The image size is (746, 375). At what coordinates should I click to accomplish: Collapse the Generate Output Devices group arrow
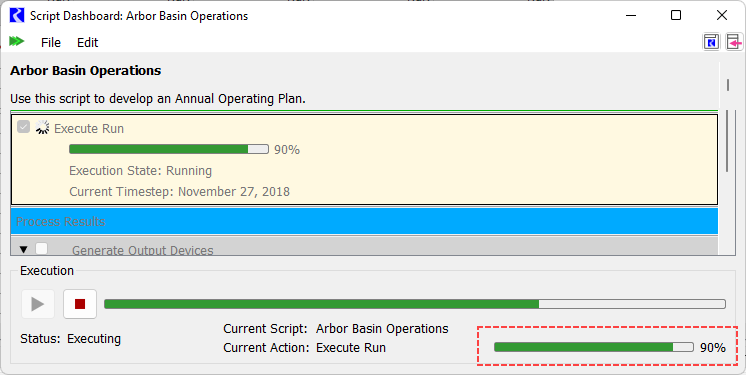[23, 249]
